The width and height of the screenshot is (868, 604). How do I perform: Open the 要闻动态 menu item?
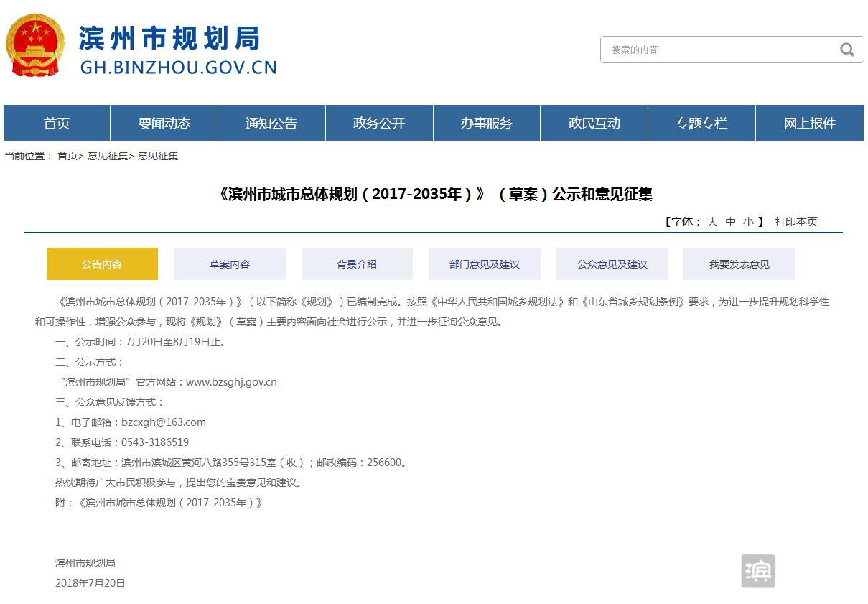(164, 123)
